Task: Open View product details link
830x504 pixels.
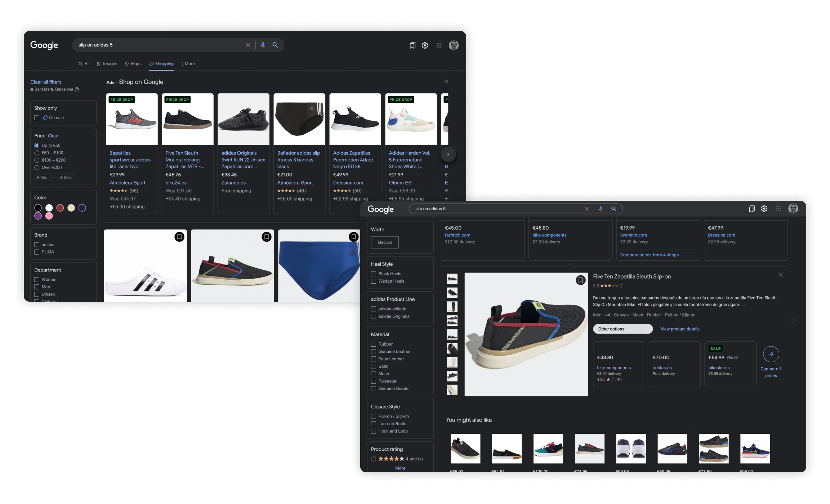Action: coord(679,329)
